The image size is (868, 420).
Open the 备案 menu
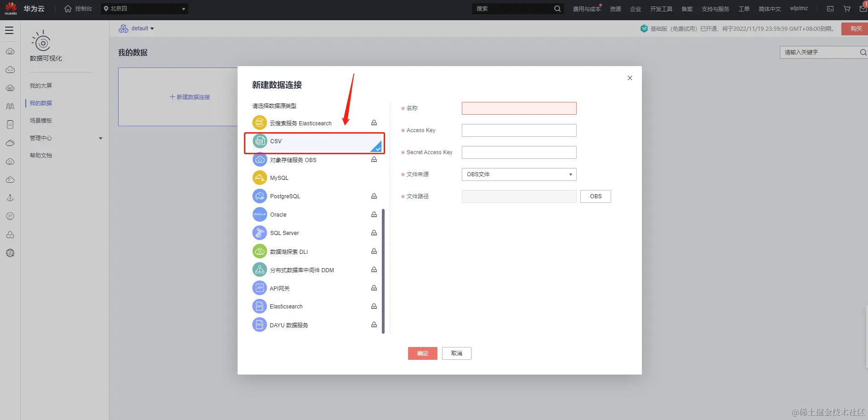pyautogui.click(x=687, y=9)
